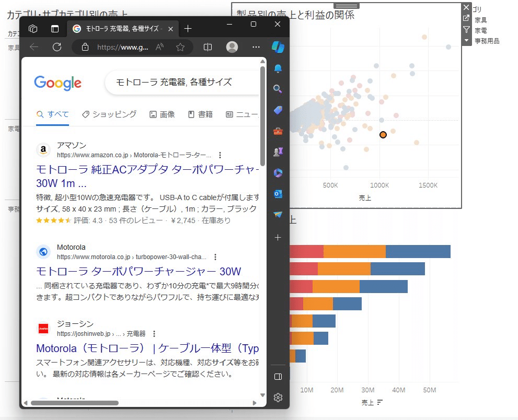This screenshot has height=420, width=518.
Task: Open more options for the ジョーシン result
Action: coord(154,334)
